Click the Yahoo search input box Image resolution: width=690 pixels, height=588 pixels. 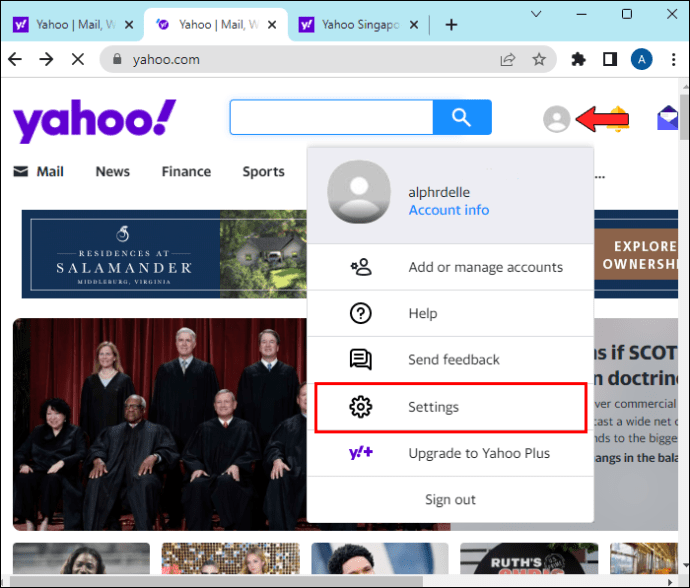pyautogui.click(x=331, y=117)
